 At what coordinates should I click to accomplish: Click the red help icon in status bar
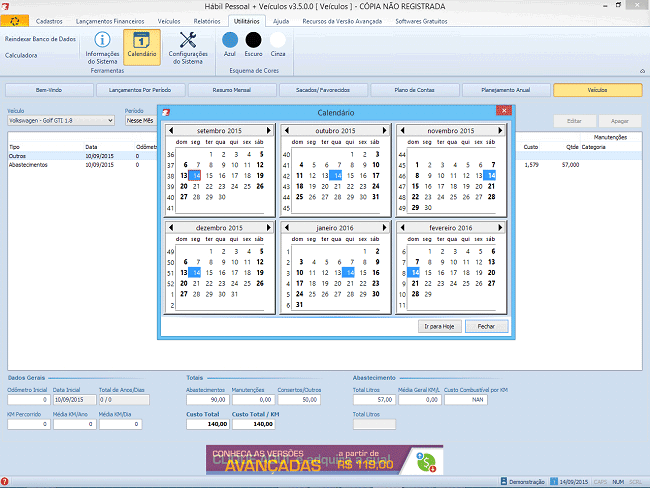pyautogui.click(x=5, y=482)
